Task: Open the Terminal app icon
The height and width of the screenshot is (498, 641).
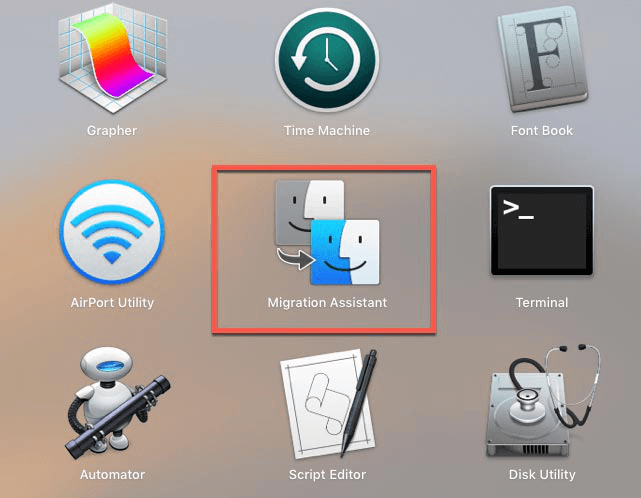Action: coord(542,231)
